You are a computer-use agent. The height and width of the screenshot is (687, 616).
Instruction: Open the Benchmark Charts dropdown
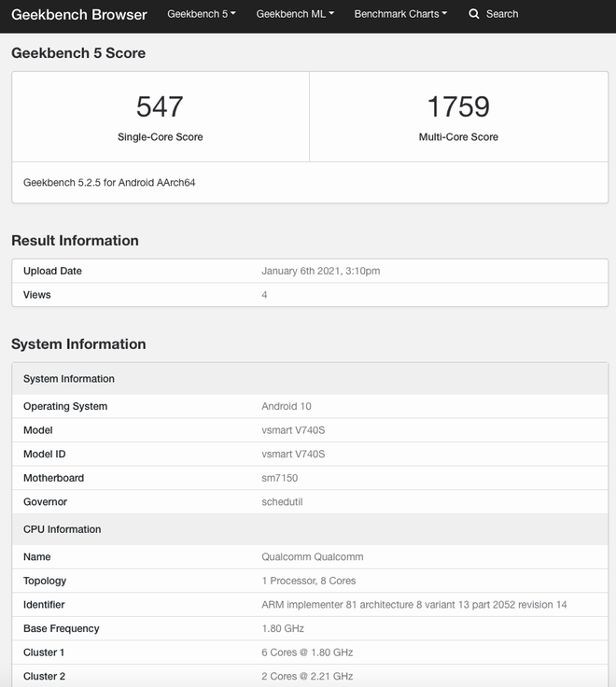(400, 14)
